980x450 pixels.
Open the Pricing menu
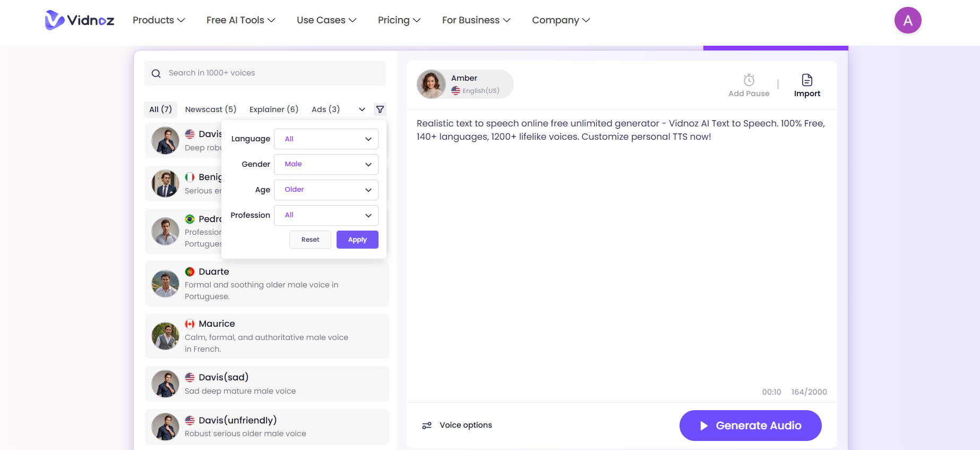point(399,20)
